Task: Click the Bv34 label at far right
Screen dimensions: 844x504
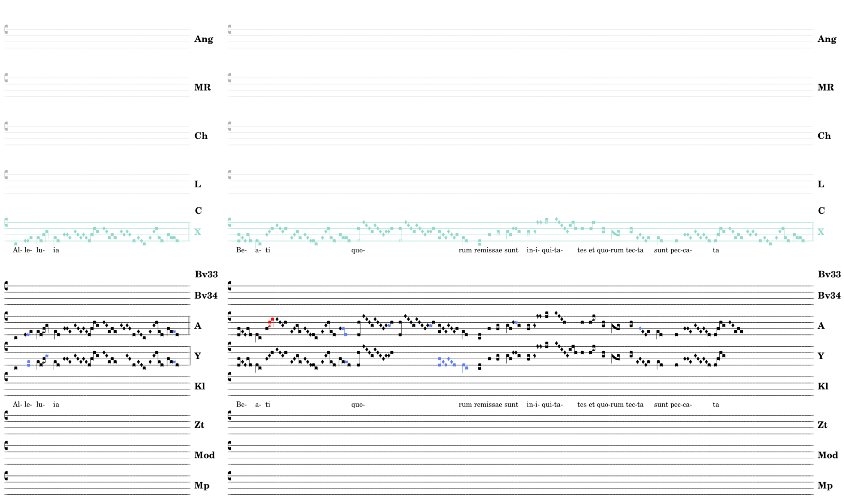Action: pyautogui.click(x=829, y=296)
